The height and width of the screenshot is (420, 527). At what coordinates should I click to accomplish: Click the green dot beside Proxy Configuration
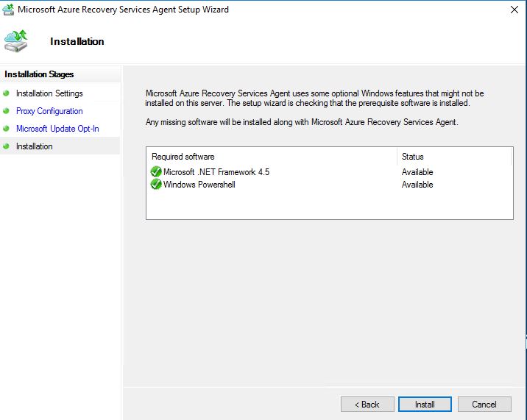[6, 110]
